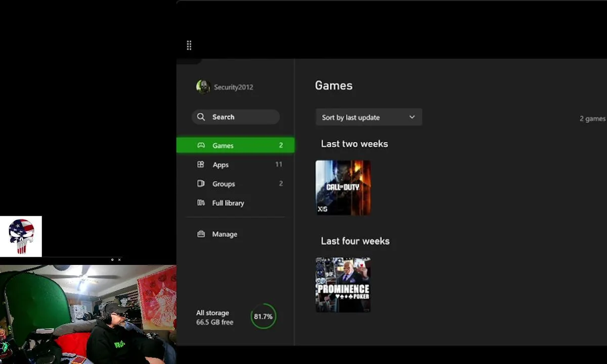Click the Search field in sidebar
Screen dimensions: 607x364
pos(235,117)
